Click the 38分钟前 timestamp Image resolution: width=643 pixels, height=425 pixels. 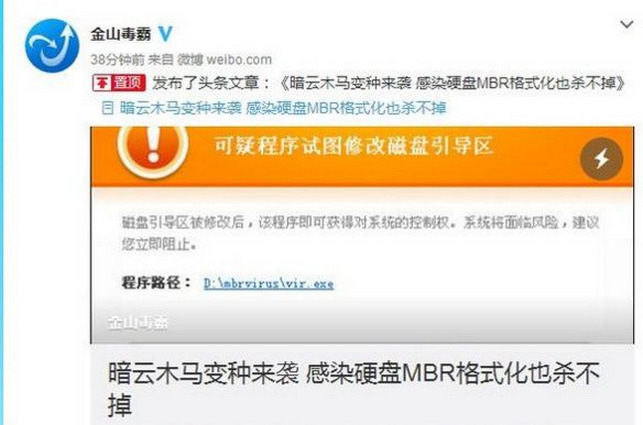click(x=117, y=60)
